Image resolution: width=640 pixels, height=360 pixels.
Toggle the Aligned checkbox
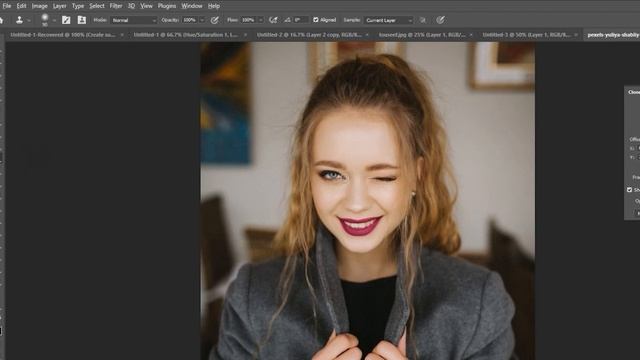tap(316, 20)
